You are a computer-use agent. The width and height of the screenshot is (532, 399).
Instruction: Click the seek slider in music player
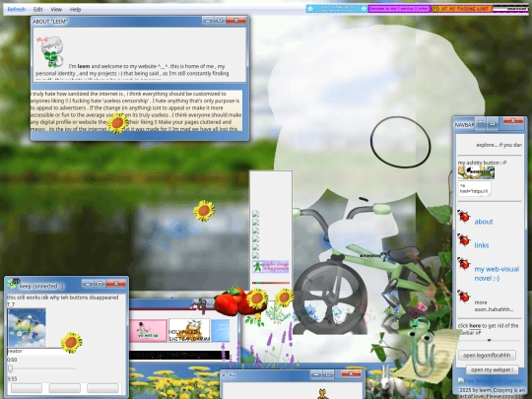click(41, 368)
